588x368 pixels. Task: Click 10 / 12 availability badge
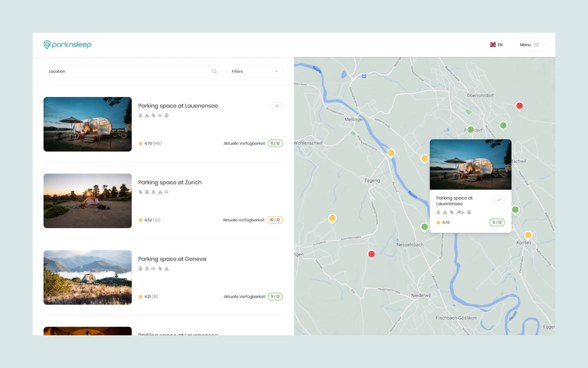pos(275,220)
